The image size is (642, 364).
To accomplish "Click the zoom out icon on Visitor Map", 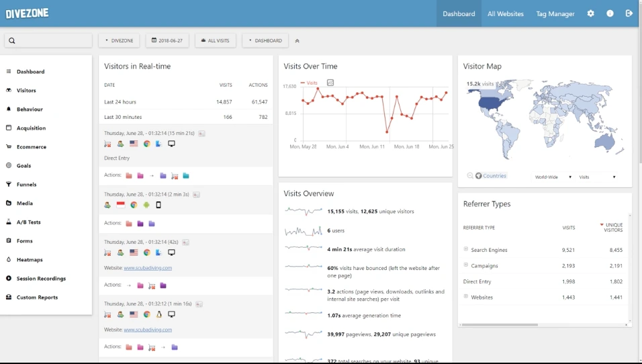I will click(x=470, y=176).
